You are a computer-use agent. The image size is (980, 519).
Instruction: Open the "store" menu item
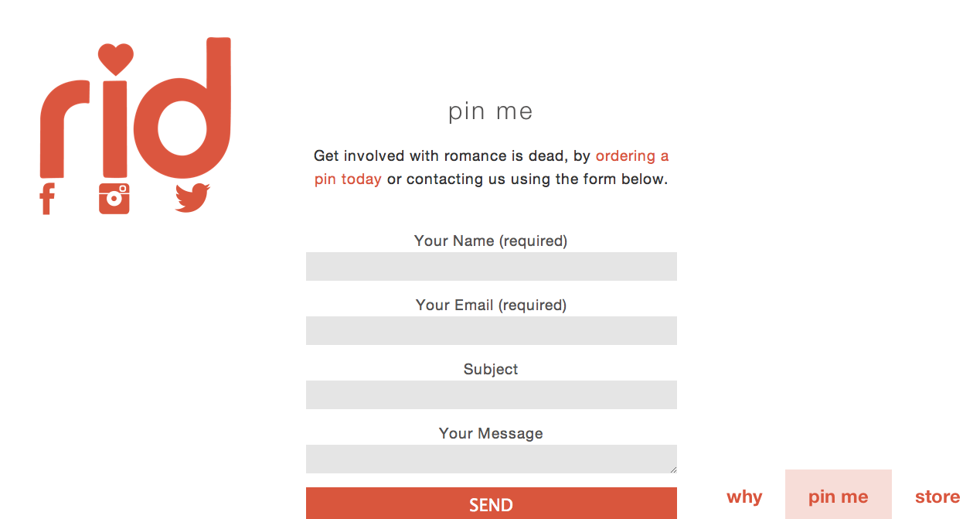[x=937, y=497]
